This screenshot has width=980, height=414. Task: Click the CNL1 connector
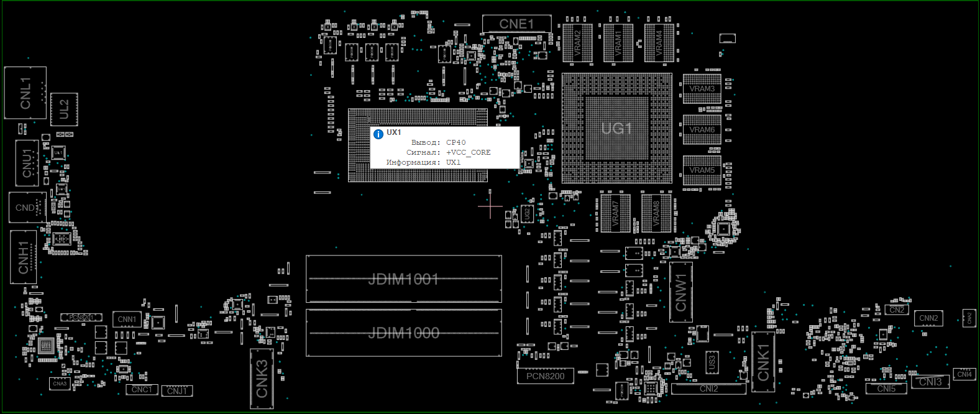coord(25,93)
